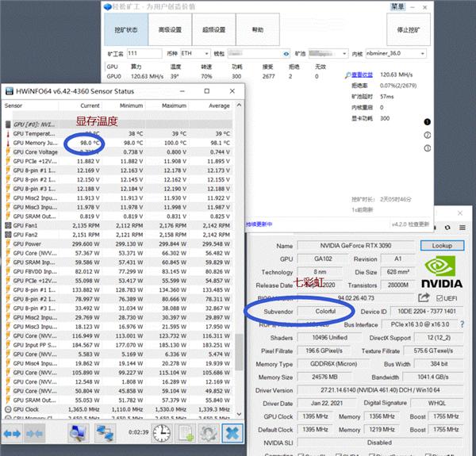Open the 内核 nbminer_36.0 dropdown

[396, 53]
